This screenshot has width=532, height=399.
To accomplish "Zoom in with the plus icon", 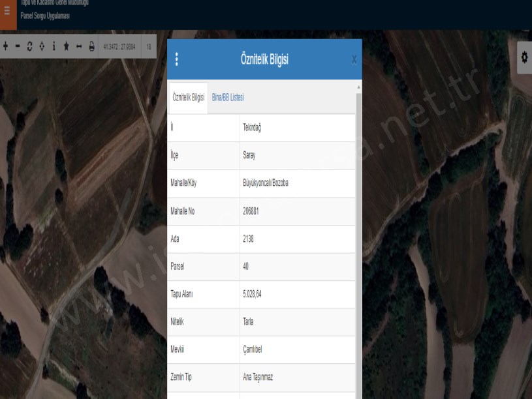I will 6,47.
